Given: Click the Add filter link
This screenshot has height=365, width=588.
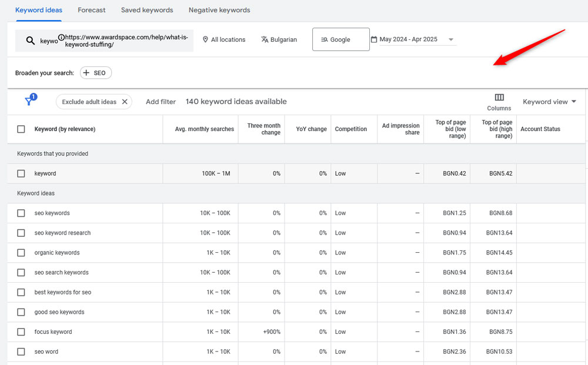Looking at the screenshot, I should (x=161, y=101).
